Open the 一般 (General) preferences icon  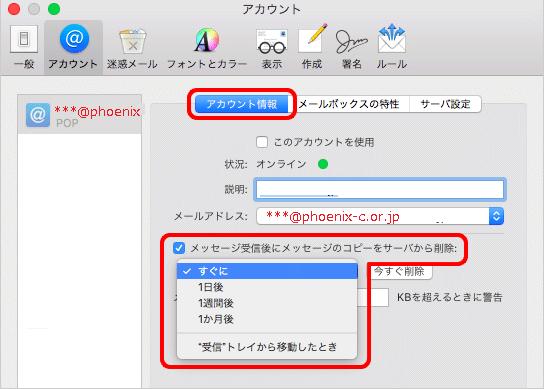coord(24,47)
